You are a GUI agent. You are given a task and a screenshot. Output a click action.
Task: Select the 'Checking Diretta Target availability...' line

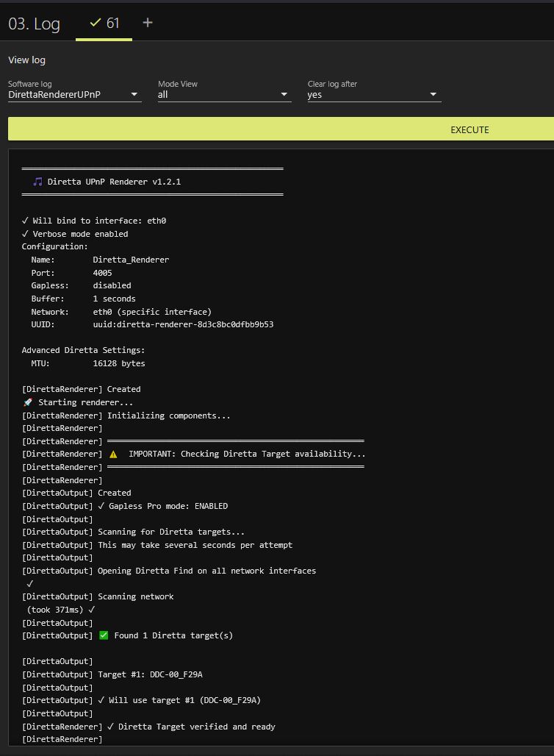pos(194,454)
